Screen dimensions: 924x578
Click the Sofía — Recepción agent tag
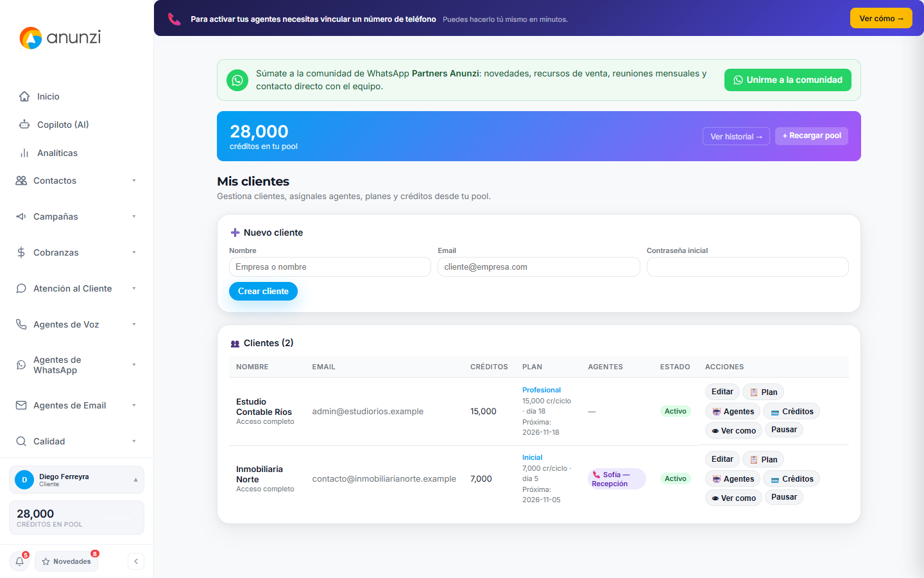tap(617, 479)
